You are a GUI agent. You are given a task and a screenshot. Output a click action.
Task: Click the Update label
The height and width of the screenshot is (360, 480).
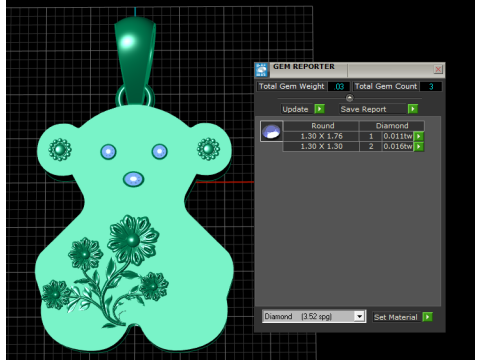pyautogui.click(x=295, y=109)
